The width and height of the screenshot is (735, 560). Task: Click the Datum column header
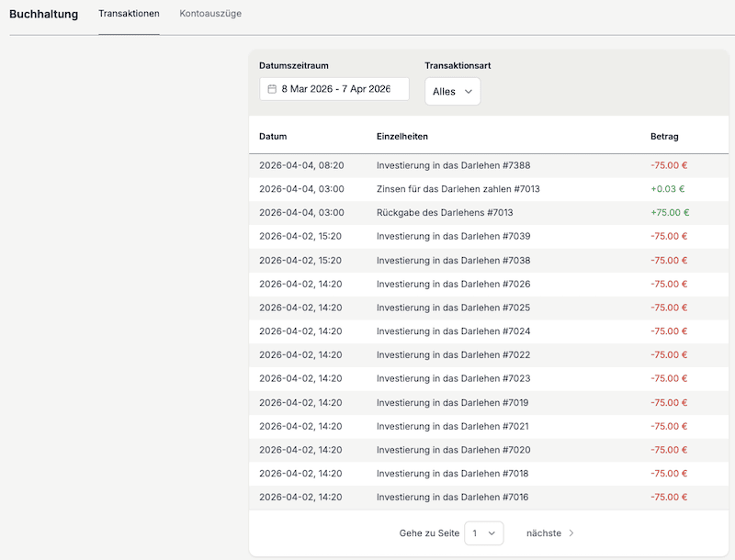(x=273, y=137)
